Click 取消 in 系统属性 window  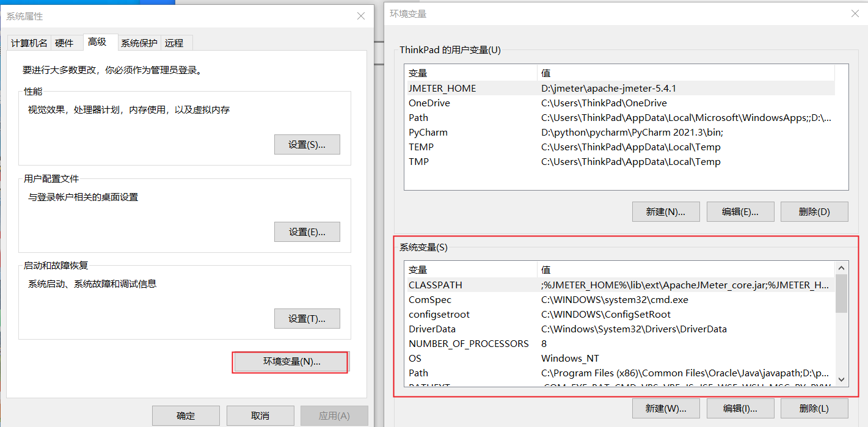point(260,415)
